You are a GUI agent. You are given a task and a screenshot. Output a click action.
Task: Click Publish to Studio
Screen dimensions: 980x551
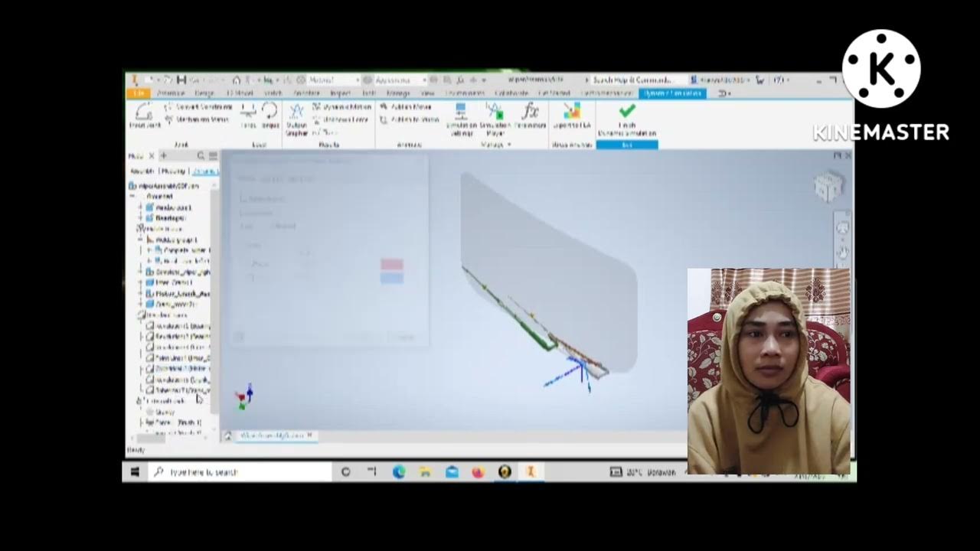[x=410, y=119]
